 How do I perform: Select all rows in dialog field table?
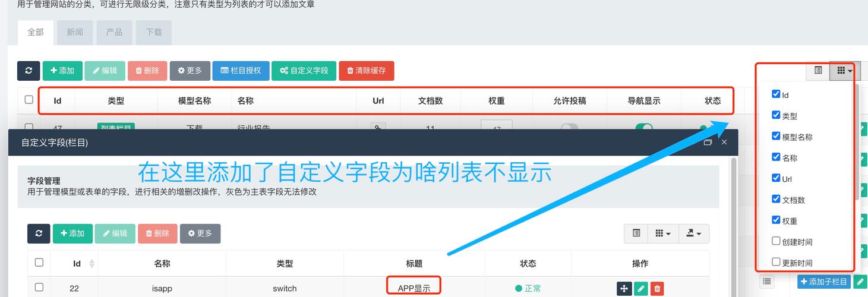tap(39, 262)
